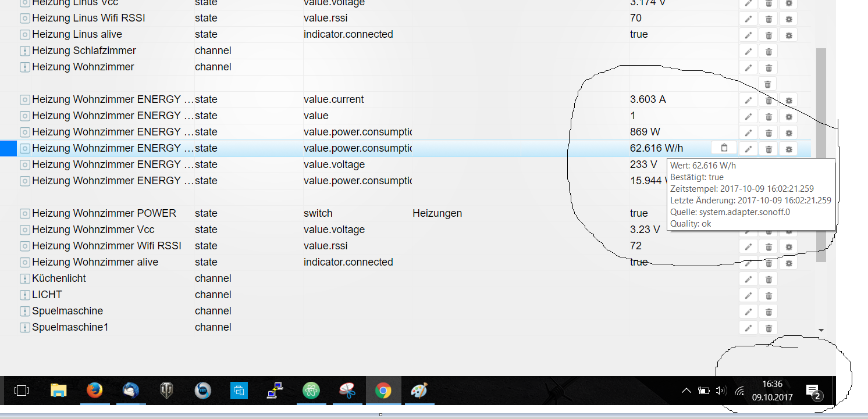Edit the Spuelmaschine channel

[749, 311]
